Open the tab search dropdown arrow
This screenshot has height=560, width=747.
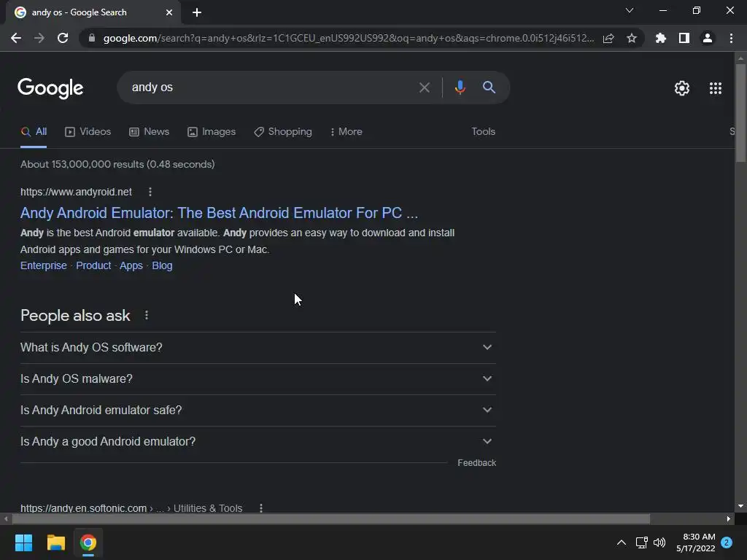pyautogui.click(x=630, y=10)
